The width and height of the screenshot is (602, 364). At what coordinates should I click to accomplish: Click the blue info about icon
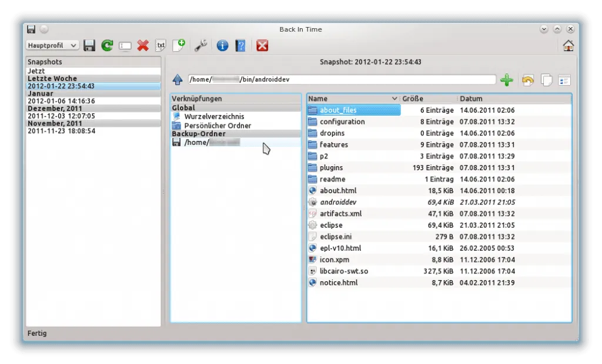[222, 46]
